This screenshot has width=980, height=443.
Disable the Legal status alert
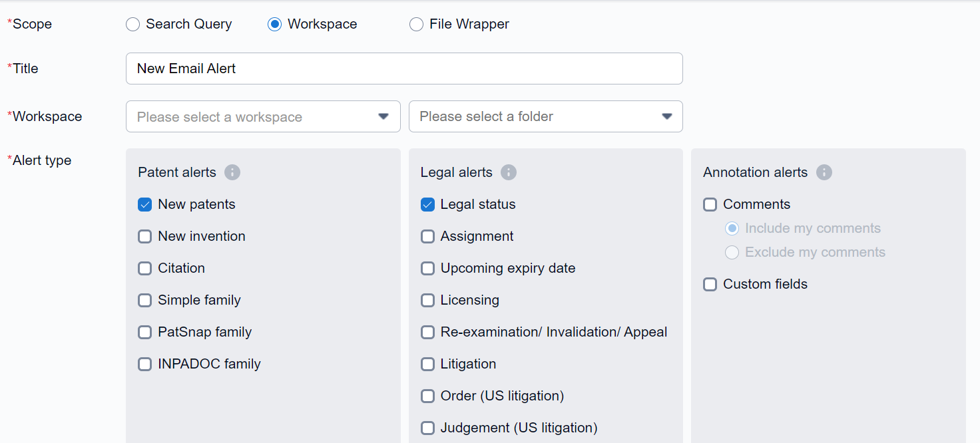pos(428,205)
